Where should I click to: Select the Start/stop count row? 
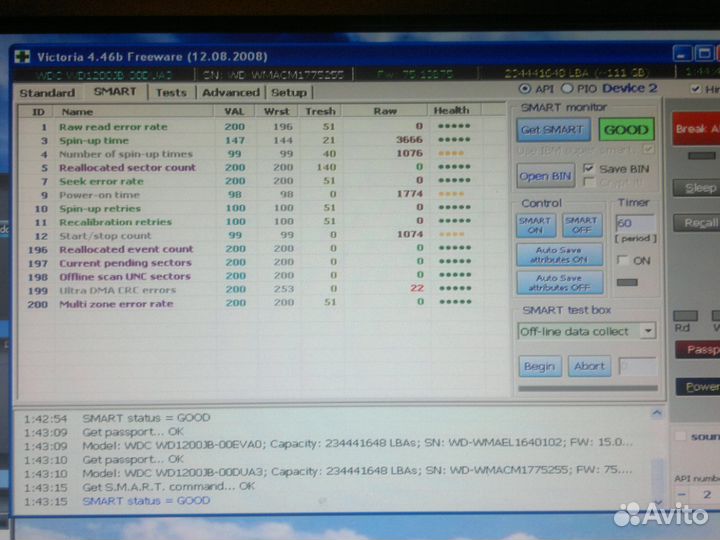pos(262,235)
